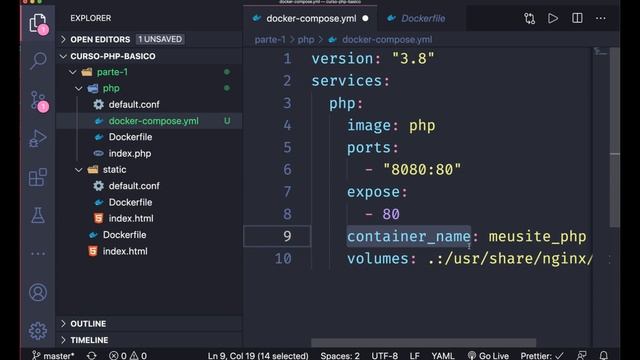Close unsaved docker-compose.yml tab dot
Image resolution: width=640 pixels, height=360 pixels.
(x=365, y=18)
